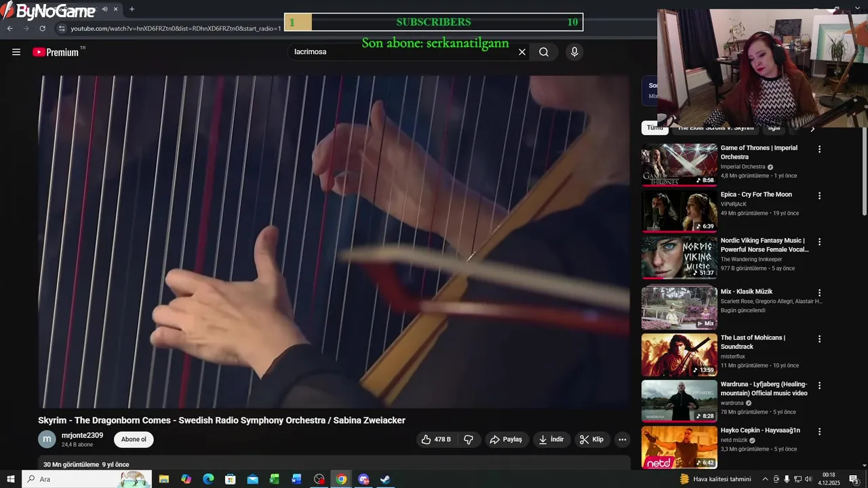The image size is (868, 488).
Task: Open Wardruna Lyfjaberg official video title
Action: coord(764,388)
